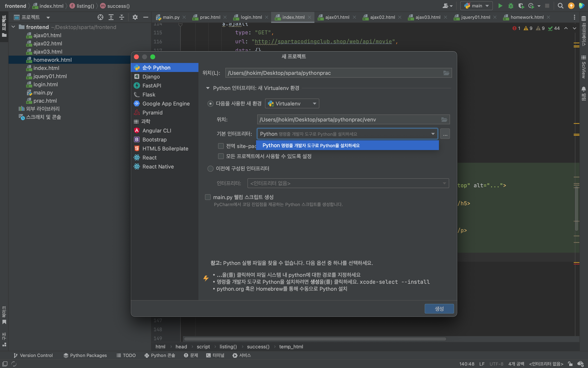Toggle quick access tool windows button

5,364
